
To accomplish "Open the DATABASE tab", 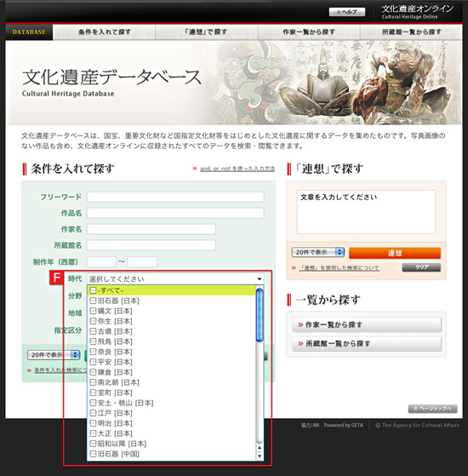I will [x=29, y=32].
